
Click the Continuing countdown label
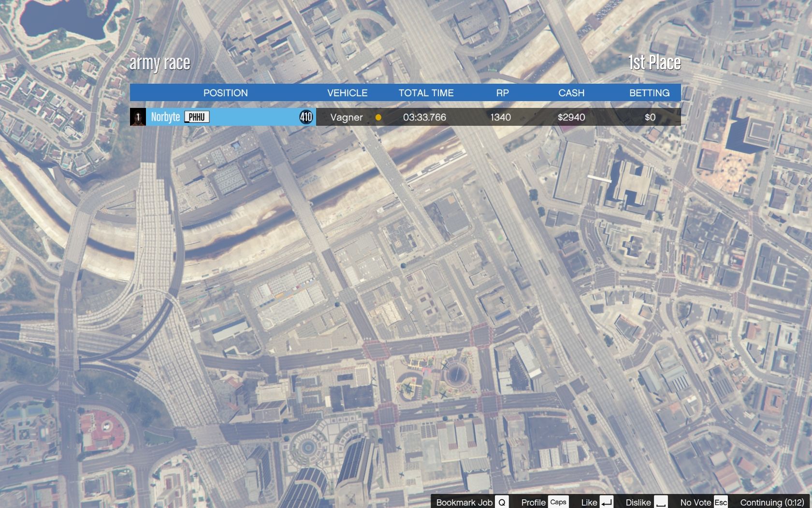point(772,502)
